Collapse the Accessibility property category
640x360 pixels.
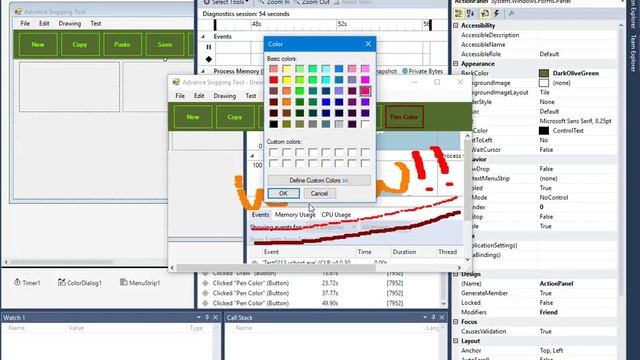click(x=456, y=25)
